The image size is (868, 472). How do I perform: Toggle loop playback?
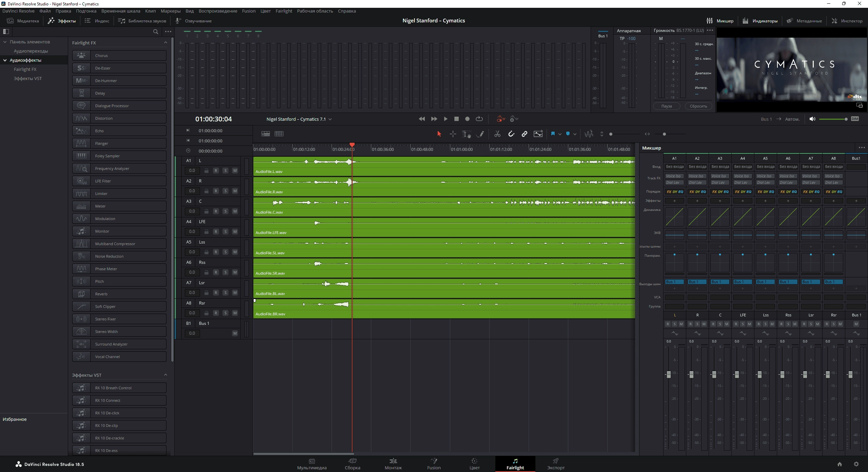click(479, 119)
